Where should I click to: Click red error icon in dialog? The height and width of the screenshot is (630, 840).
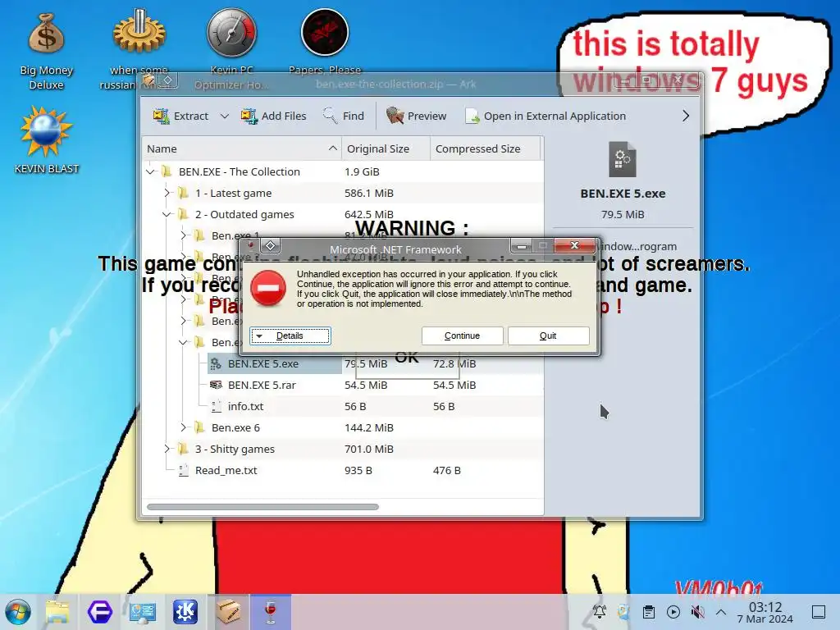[268, 288]
